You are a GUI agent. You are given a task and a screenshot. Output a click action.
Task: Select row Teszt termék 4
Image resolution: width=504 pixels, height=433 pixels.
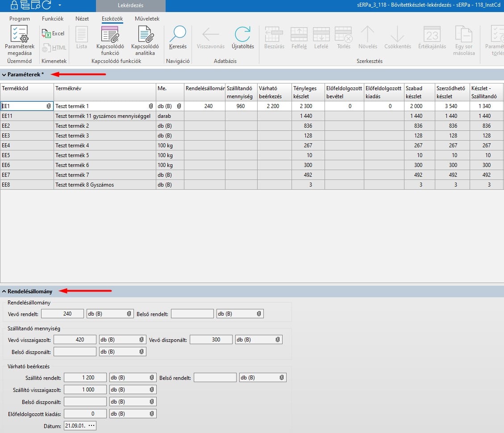tap(72, 146)
